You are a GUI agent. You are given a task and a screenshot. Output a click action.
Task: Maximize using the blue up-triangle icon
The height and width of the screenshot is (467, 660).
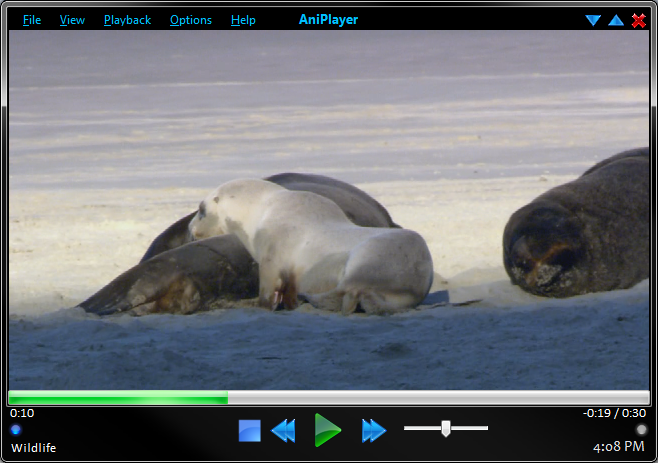click(616, 20)
